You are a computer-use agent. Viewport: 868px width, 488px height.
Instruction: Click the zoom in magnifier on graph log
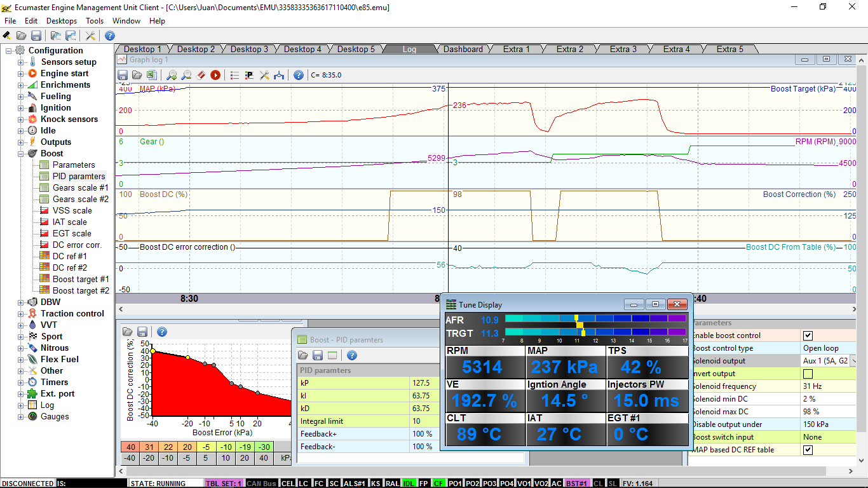171,75
